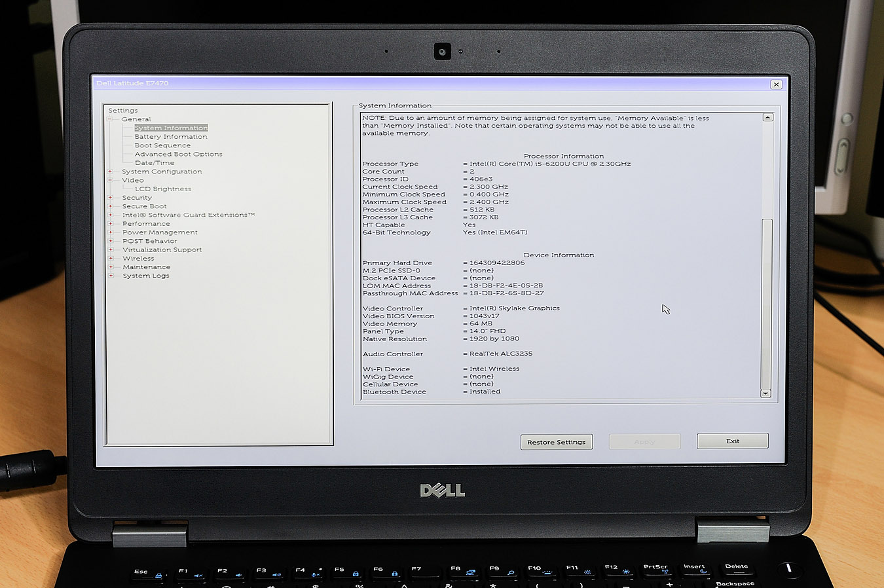The height and width of the screenshot is (588, 884).
Task: Click the Panel Type 14.0" FHD value
Action: [x=488, y=331]
